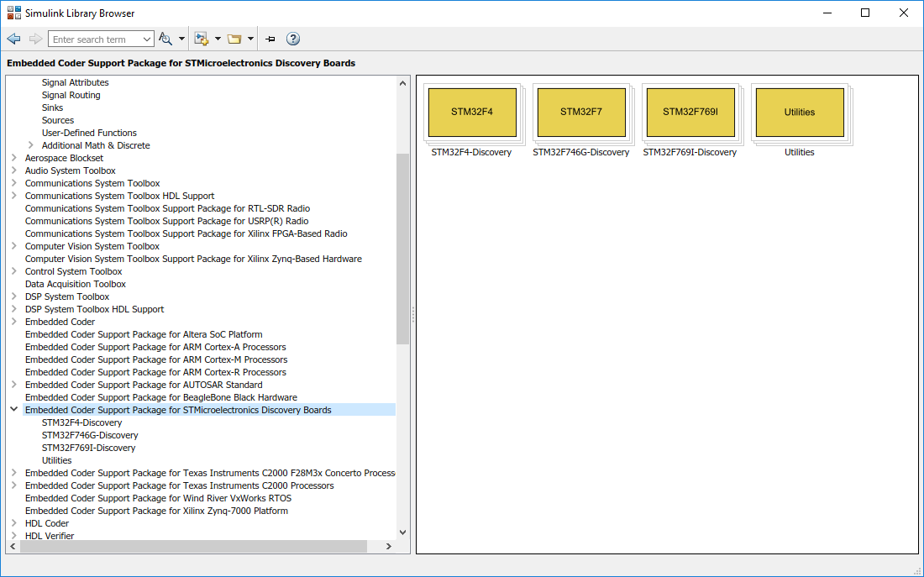924x577 pixels.
Task: Open the STM32F746G-Discovery library block
Action: [580, 113]
